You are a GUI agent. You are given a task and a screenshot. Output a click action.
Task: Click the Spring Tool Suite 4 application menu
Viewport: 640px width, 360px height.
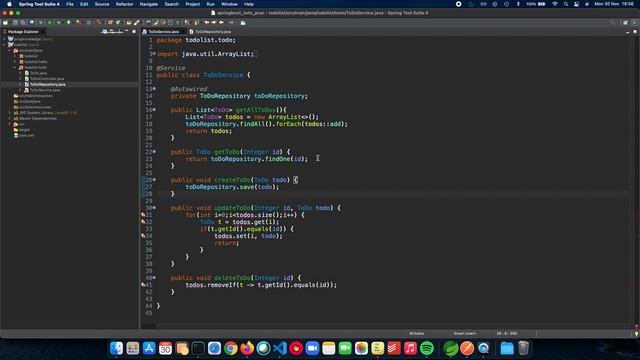(x=39, y=4)
